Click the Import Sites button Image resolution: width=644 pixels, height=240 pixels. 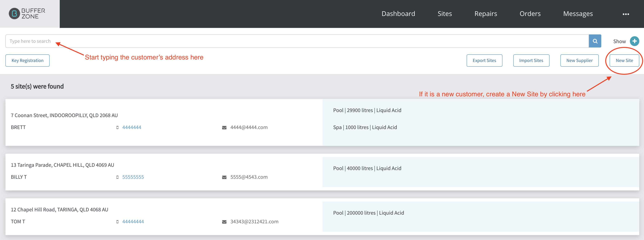(x=531, y=61)
